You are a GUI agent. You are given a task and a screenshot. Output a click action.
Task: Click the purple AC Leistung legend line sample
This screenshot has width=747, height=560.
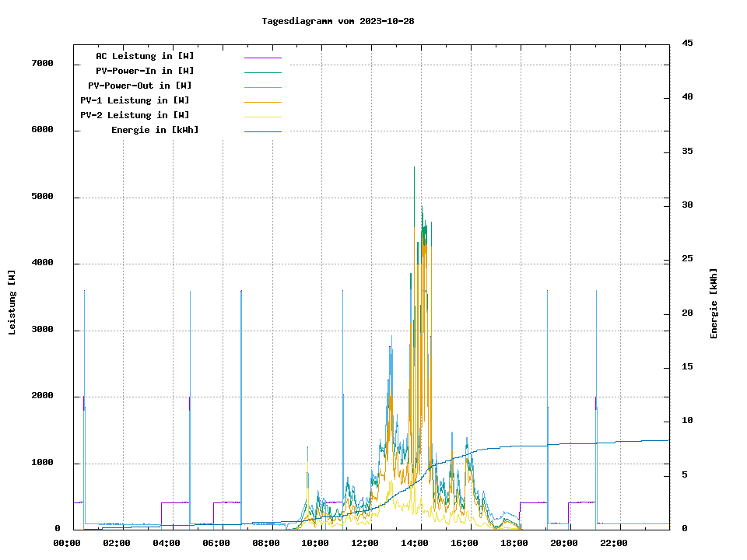(x=262, y=57)
